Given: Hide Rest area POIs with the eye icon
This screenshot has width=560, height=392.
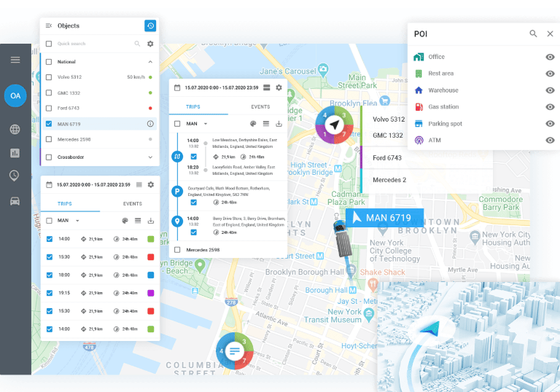Looking at the screenshot, I should [x=550, y=74].
